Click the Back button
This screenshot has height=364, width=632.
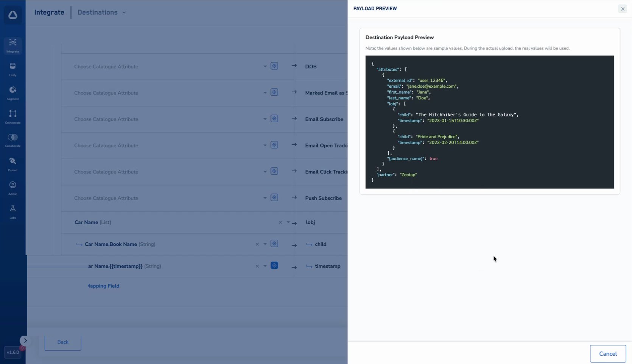pos(63,342)
